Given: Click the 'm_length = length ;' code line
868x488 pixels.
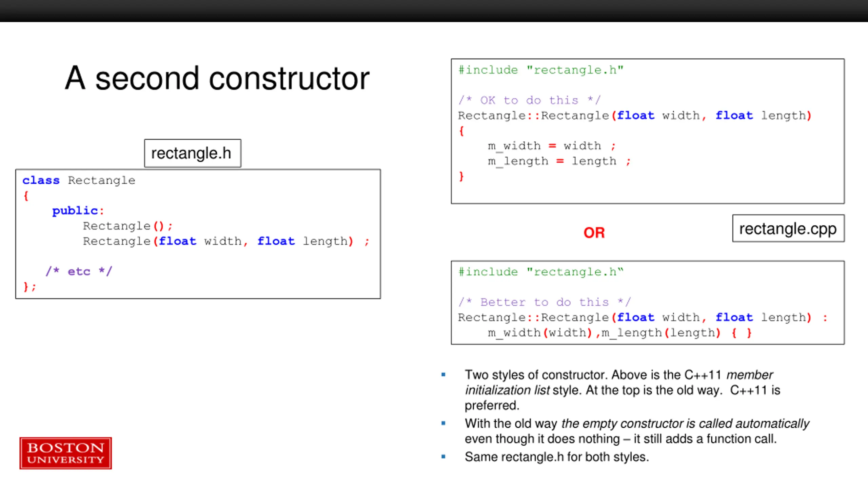Looking at the screenshot, I should [559, 161].
